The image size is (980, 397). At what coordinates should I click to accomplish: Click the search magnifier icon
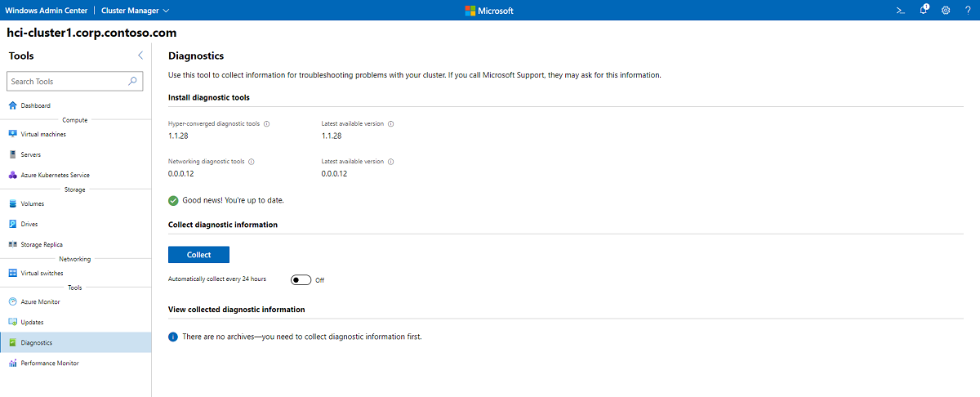(133, 81)
